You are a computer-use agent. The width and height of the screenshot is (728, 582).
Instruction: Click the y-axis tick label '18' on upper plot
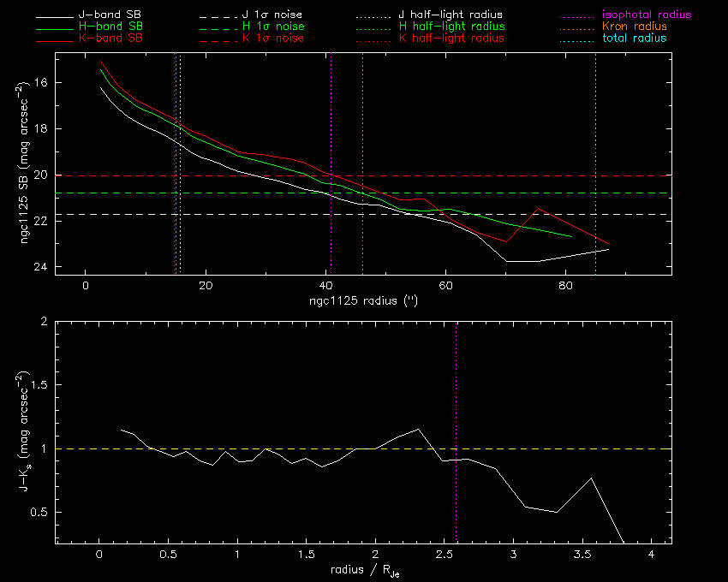point(41,128)
